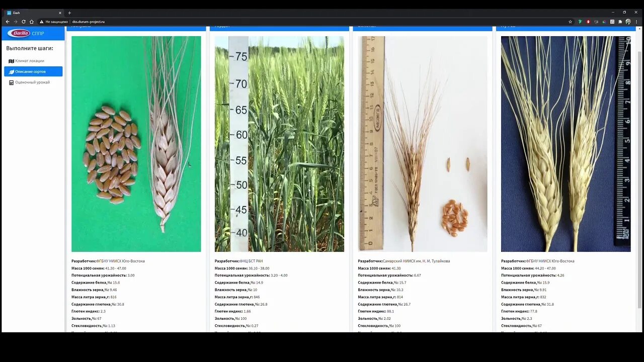
Task: Click 'Масса литра зерна,г: 846'
Action: point(237,297)
